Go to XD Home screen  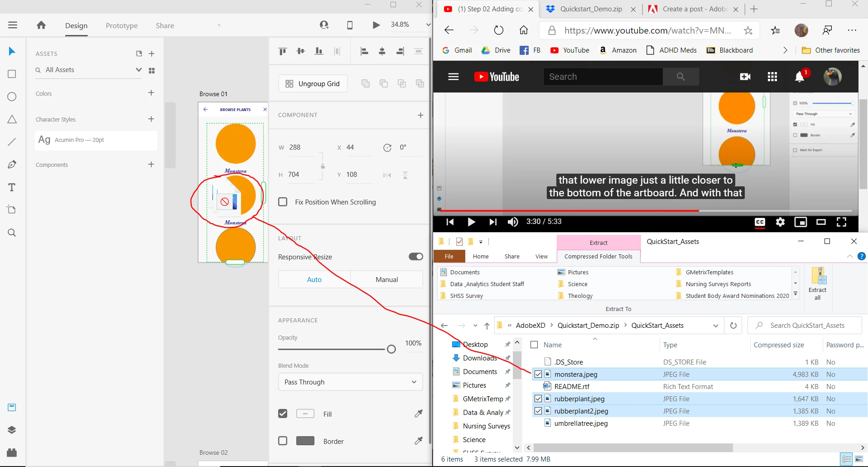tap(41, 25)
